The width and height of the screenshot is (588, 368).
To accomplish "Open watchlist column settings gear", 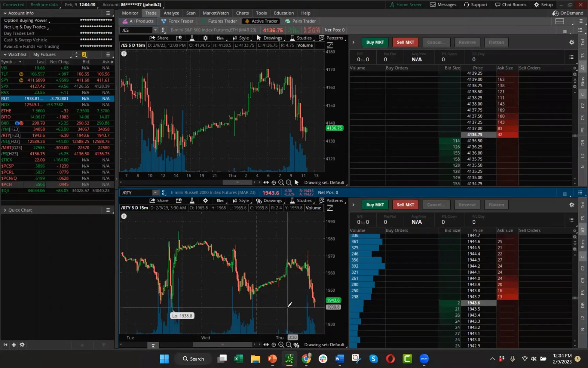I will click(112, 62).
